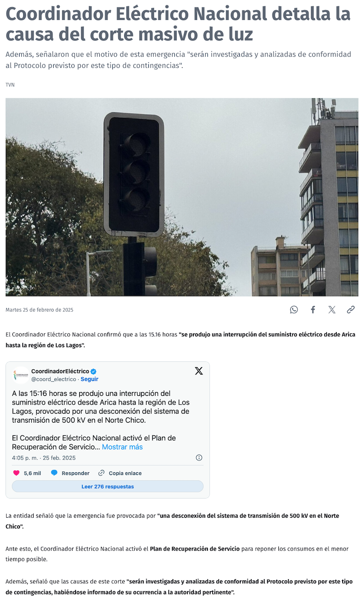Share article on X icon
This screenshot has height=601, width=364.
332,310
